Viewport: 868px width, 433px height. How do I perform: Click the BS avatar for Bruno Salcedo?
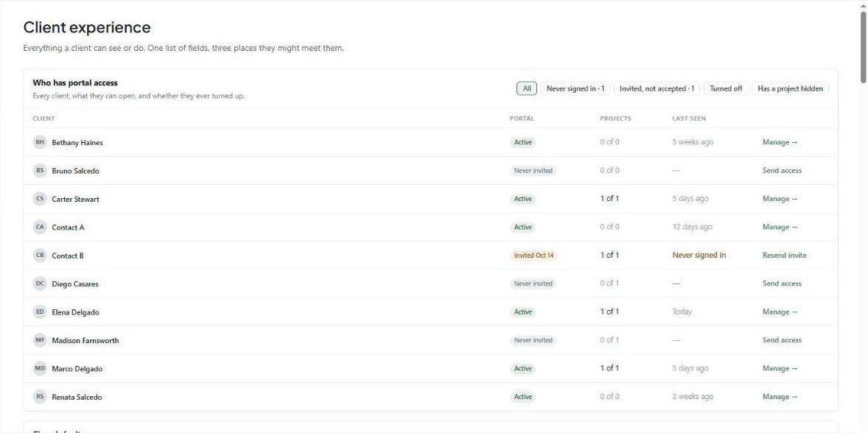click(x=40, y=170)
